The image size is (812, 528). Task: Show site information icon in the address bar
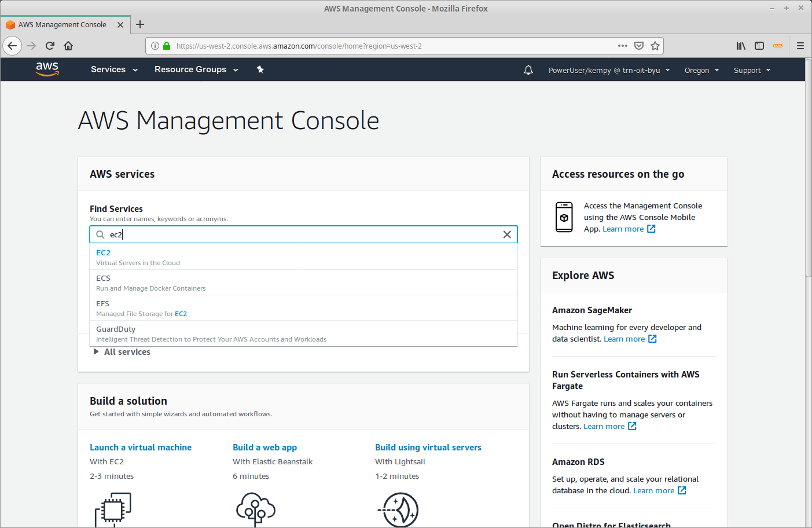155,46
